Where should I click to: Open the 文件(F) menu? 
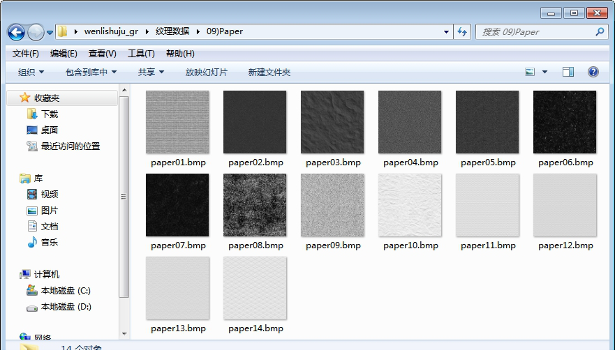26,54
